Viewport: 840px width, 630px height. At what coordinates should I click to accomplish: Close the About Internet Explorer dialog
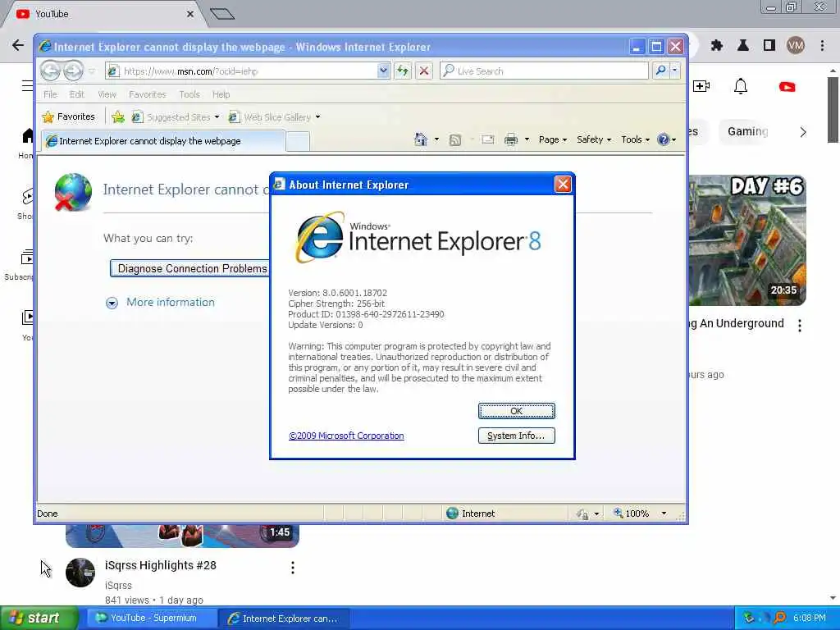563,185
